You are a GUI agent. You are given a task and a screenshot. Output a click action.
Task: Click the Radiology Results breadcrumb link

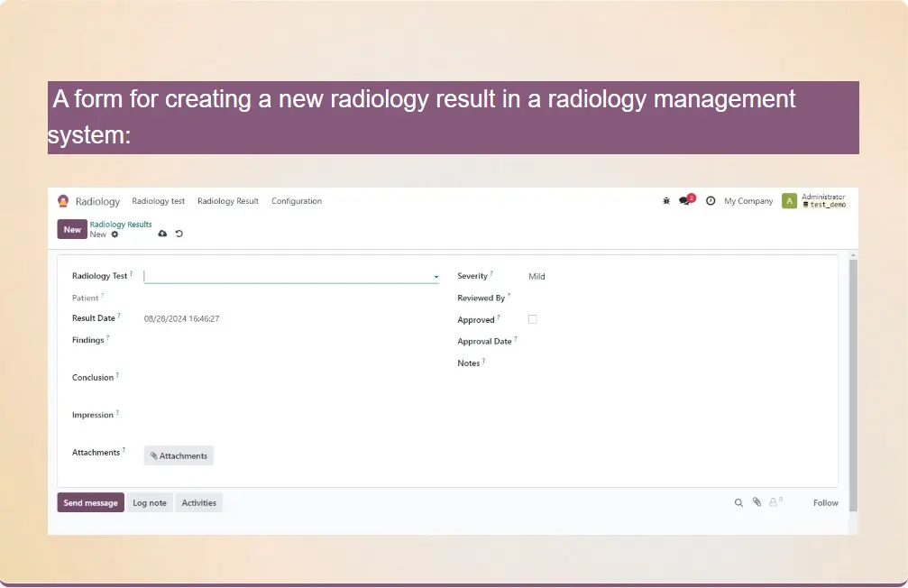click(121, 225)
